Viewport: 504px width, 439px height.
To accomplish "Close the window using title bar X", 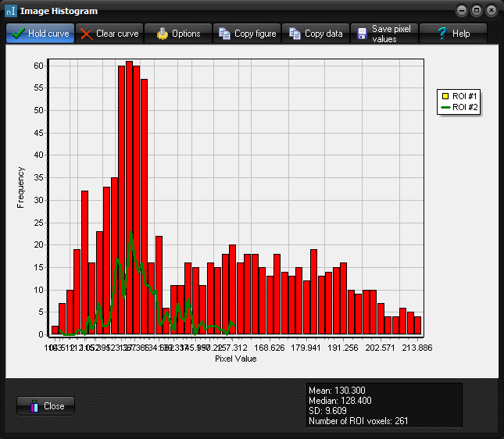I will pyautogui.click(x=491, y=11).
